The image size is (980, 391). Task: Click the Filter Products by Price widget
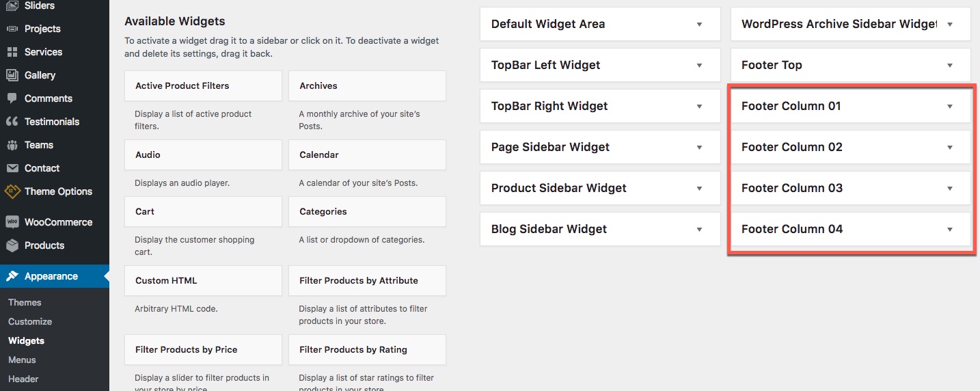pyautogui.click(x=203, y=349)
